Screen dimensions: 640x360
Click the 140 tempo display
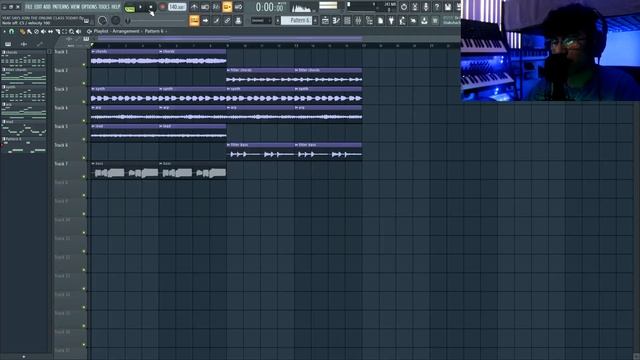[177, 7]
